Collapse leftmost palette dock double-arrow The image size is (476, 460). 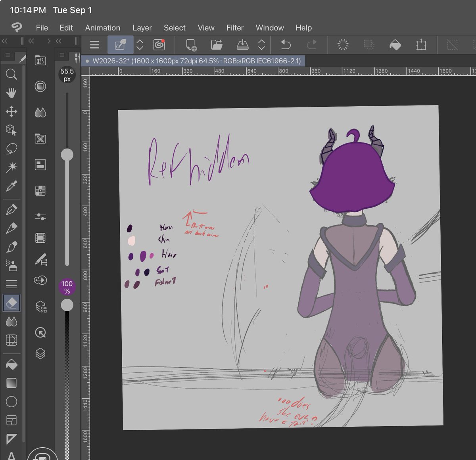[x=5, y=41]
